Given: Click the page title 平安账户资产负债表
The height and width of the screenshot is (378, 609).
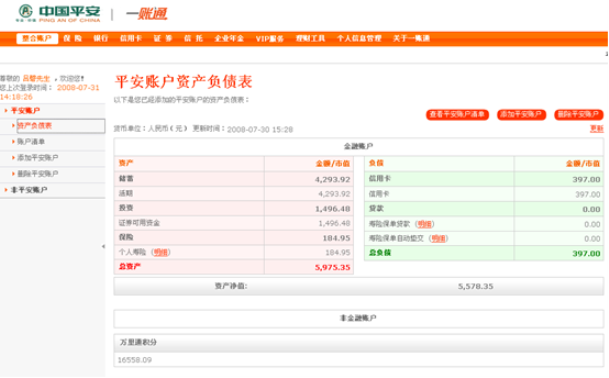Looking at the screenshot, I should (184, 82).
